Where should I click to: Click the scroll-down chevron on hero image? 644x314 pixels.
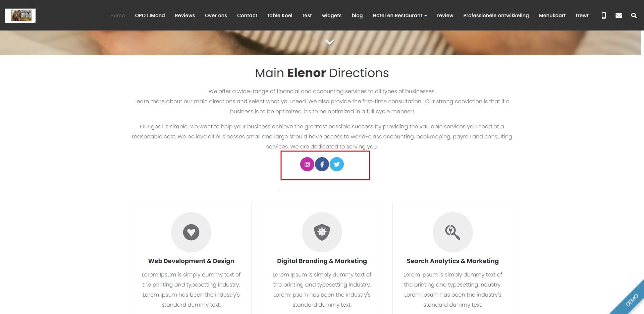330,42
